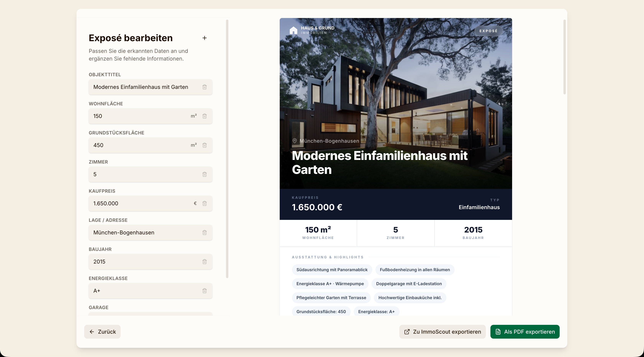Click the preview panel vertical scrollbar
Viewport: 644px width, 357px height.
[564, 57]
